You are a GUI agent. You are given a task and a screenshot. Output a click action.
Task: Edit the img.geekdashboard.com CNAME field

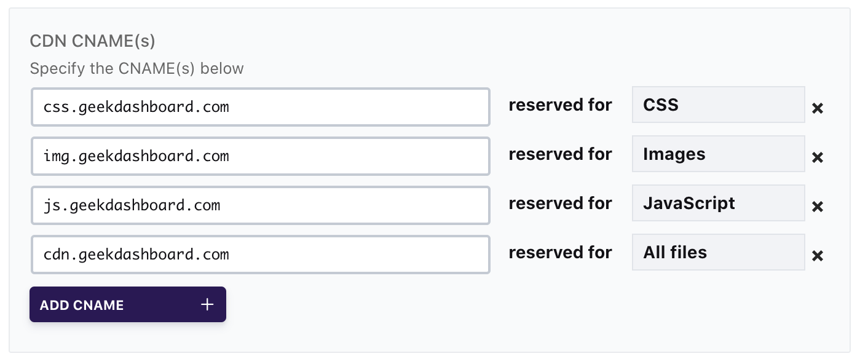pyautogui.click(x=261, y=156)
